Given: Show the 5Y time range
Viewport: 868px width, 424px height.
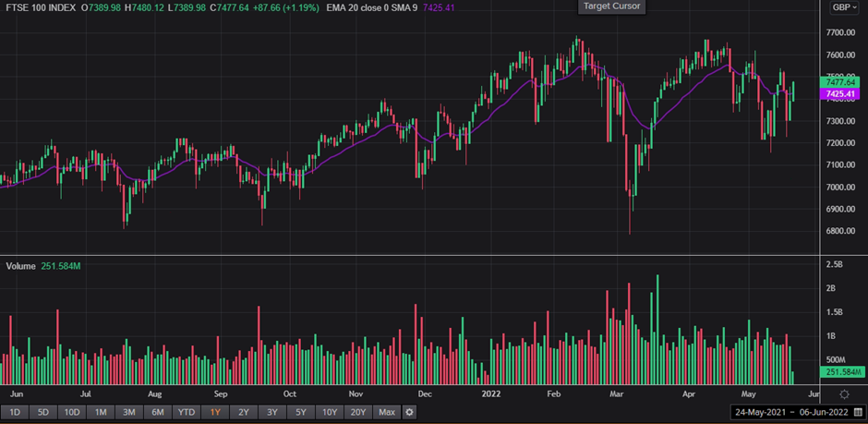Looking at the screenshot, I should coord(301,412).
